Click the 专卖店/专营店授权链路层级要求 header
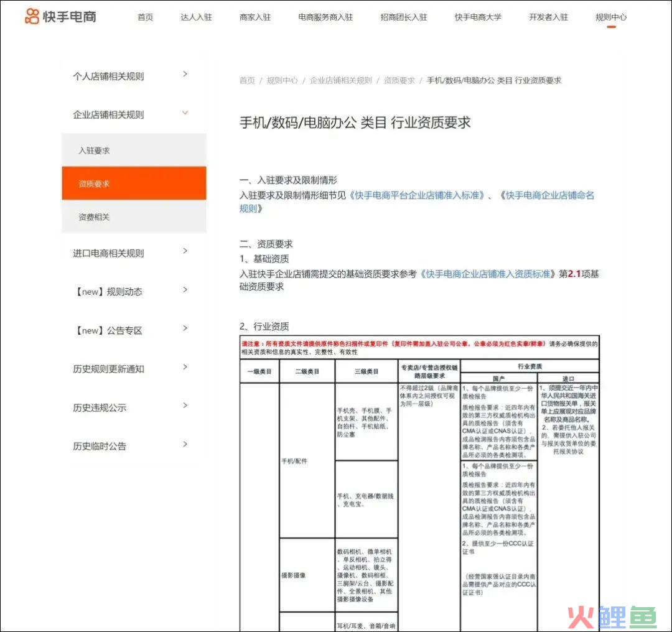This screenshot has height=632, width=672. click(429, 371)
